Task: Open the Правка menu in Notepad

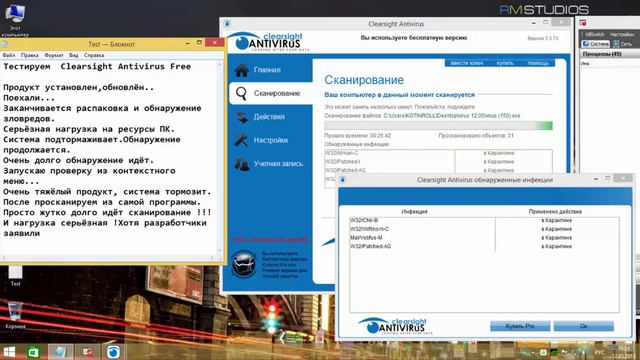Action: tap(29, 55)
